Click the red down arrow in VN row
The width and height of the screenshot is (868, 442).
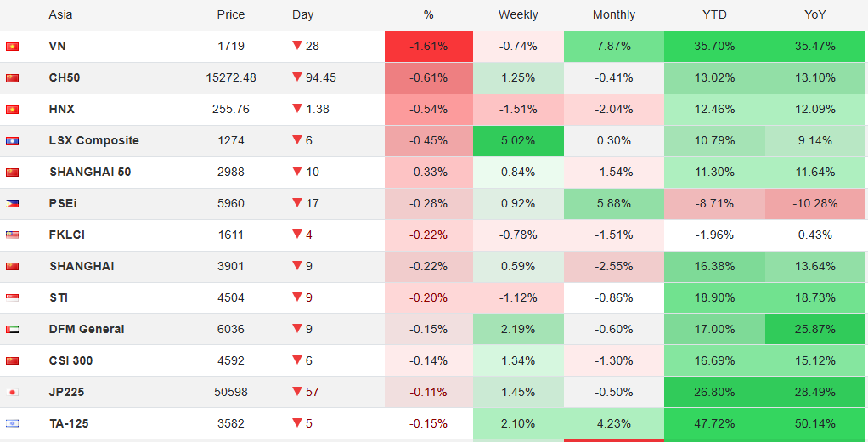[296, 46]
